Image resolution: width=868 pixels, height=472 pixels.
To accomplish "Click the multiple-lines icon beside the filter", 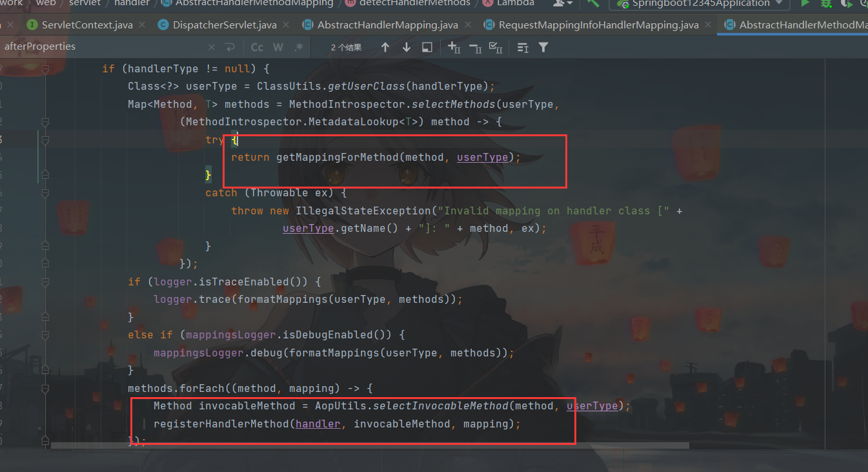I will click(x=523, y=47).
